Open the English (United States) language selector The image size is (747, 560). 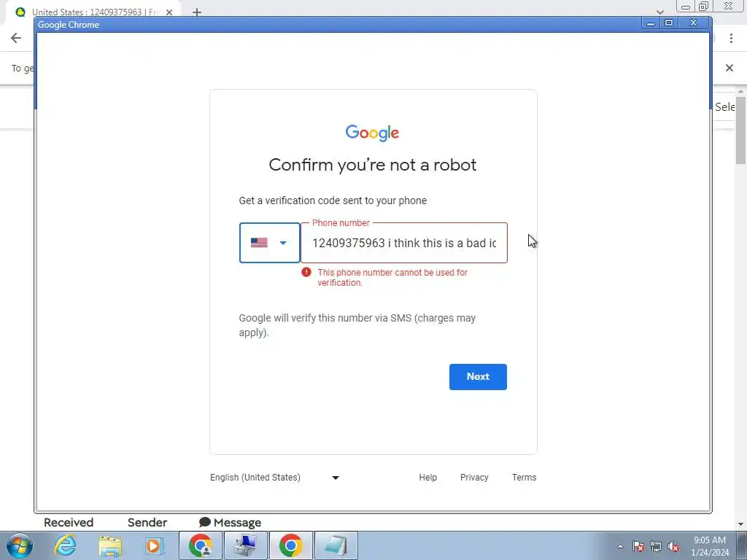274,477
